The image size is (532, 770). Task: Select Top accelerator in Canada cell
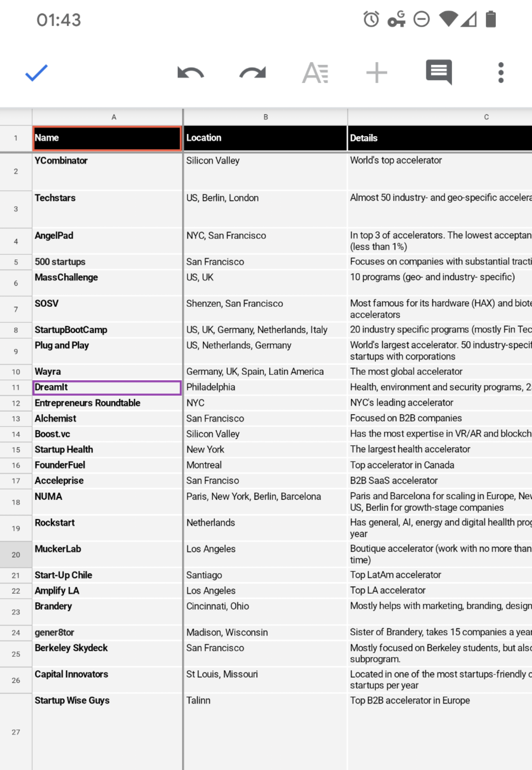tap(440, 465)
